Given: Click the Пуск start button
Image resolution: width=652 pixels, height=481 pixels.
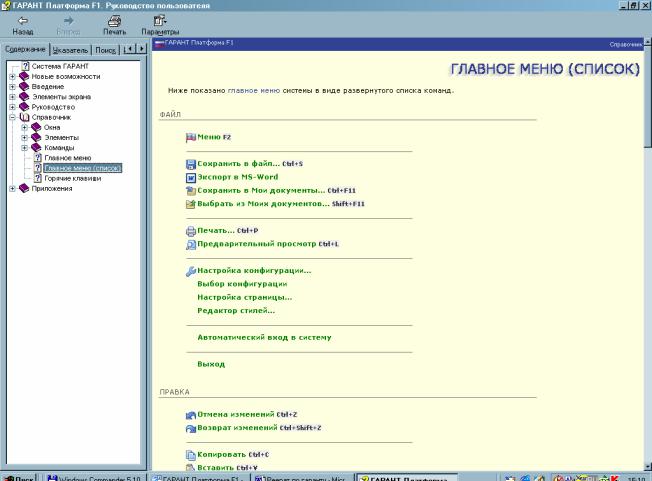Looking at the screenshot, I should pyautogui.click(x=19, y=478).
